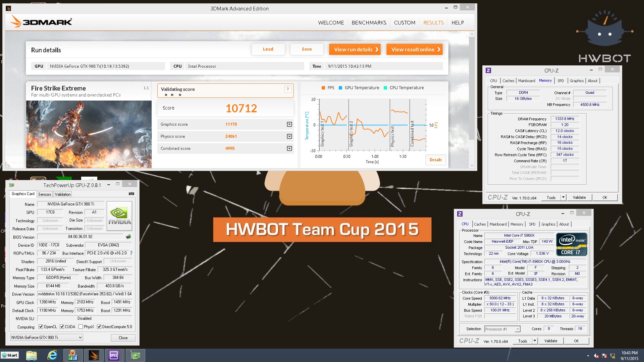Open Memory tab in CPU-Z processor window
The image size is (644, 362).
[x=517, y=224]
